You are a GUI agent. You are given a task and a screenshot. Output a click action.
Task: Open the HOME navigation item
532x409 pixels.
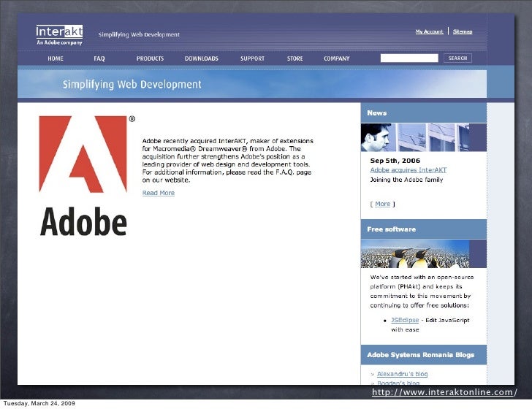click(x=56, y=58)
